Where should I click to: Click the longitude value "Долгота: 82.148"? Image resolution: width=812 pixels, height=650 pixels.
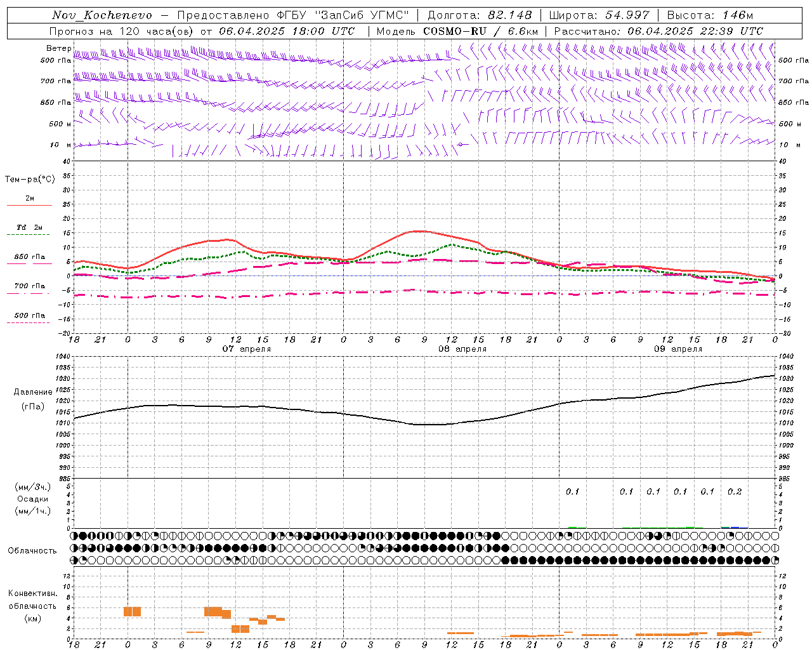tap(480, 15)
